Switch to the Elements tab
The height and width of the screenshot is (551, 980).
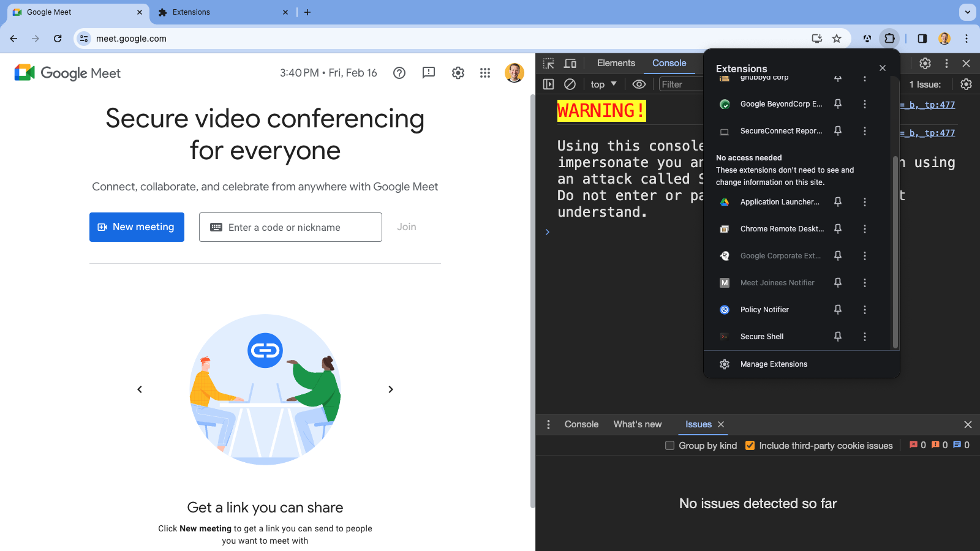coord(616,63)
